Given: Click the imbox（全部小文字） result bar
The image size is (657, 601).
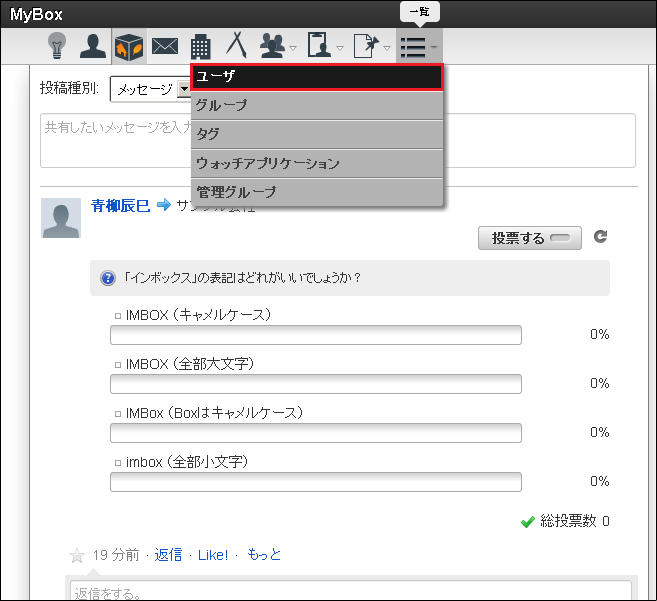Looking at the screenshot, I should tap(316, 482).
